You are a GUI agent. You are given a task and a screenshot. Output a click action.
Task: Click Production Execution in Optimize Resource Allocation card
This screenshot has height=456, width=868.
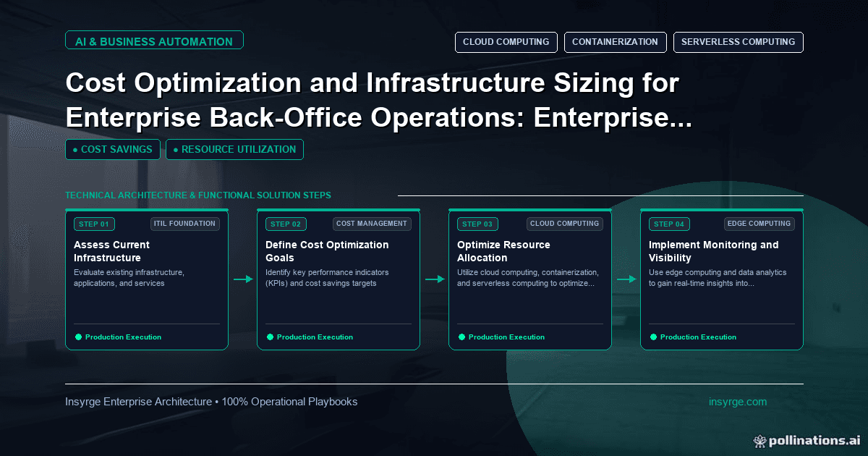(506, 337)
